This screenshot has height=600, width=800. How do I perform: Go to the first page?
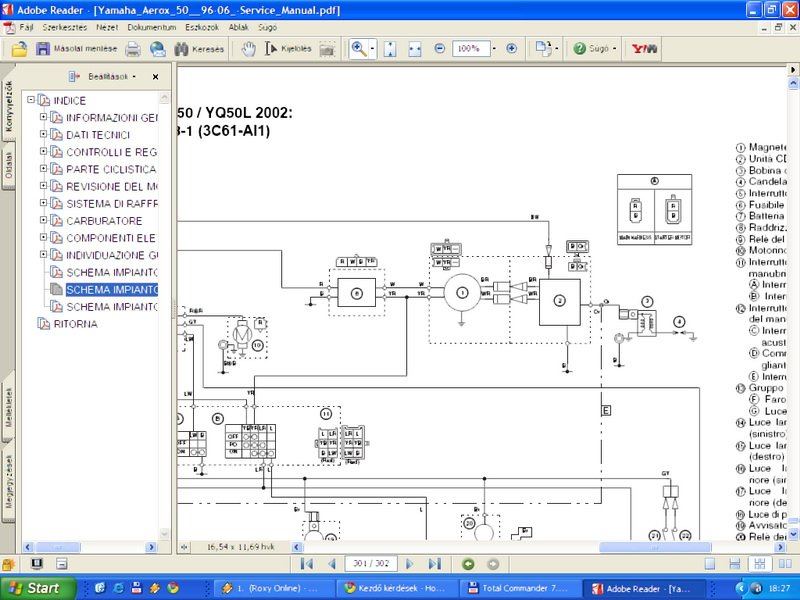point(307,564)
